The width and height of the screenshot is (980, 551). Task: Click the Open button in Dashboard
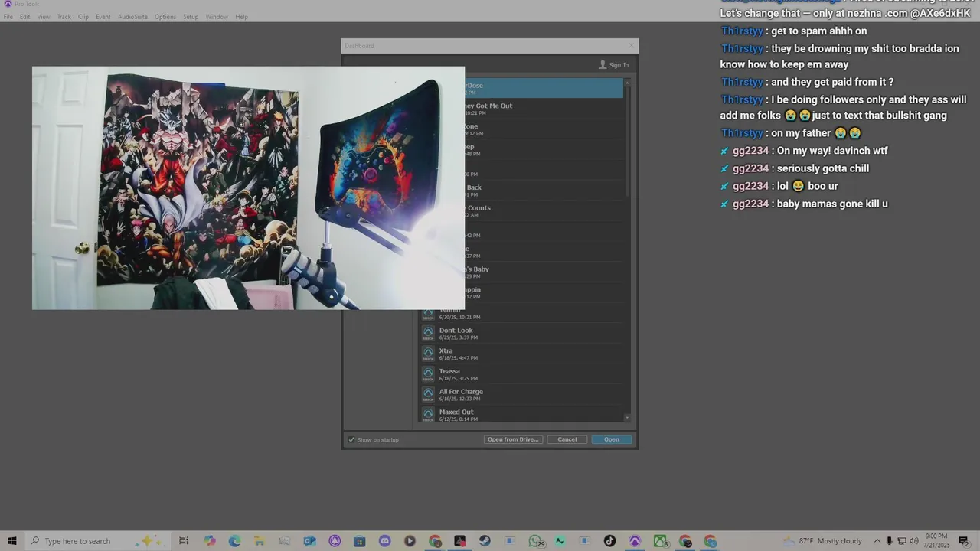pos(611,439)
